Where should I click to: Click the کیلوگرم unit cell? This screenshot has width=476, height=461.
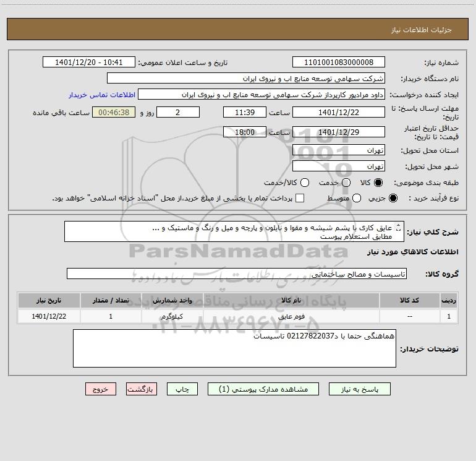(x=172, y=316)
